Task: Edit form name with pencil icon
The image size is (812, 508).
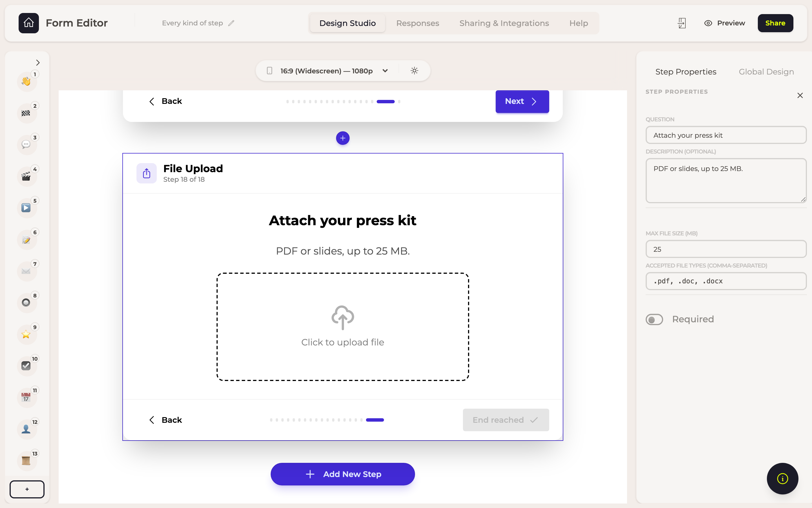Action: coord(231,23)
